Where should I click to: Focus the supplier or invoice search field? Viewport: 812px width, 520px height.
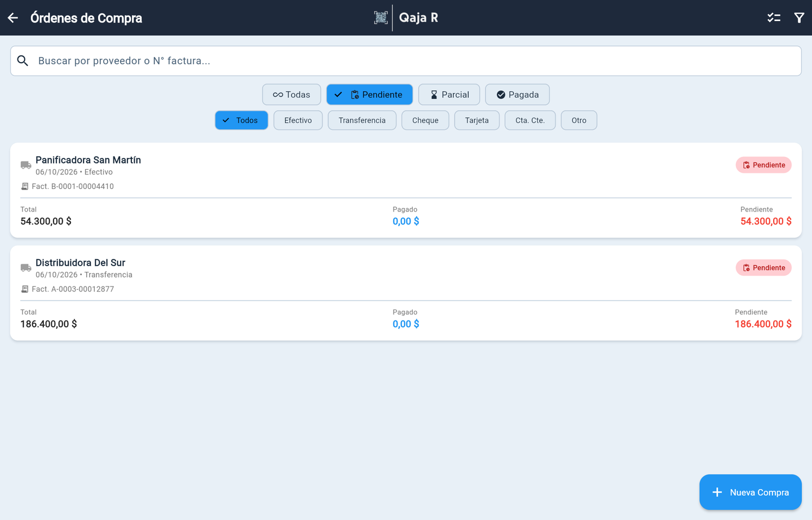click(x=406, y=61)
